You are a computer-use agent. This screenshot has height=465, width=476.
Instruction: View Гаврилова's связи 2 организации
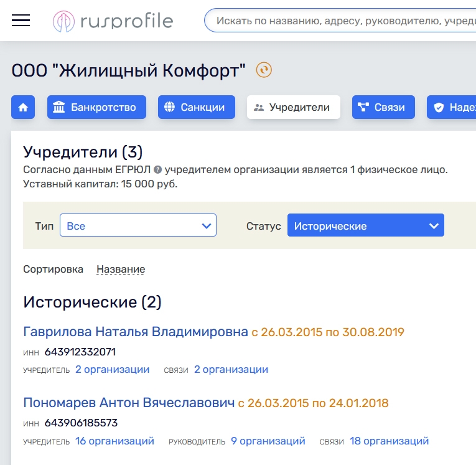231,369
